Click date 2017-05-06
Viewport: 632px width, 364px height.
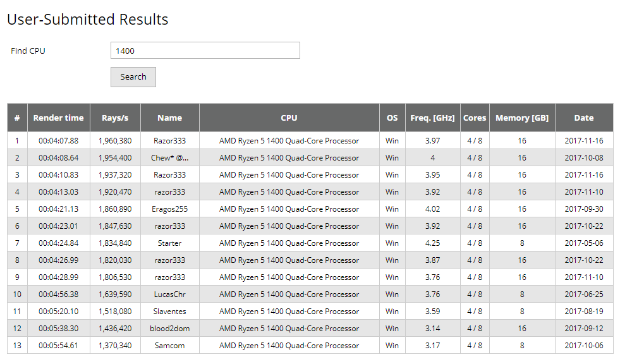click(x=584, y=243)
